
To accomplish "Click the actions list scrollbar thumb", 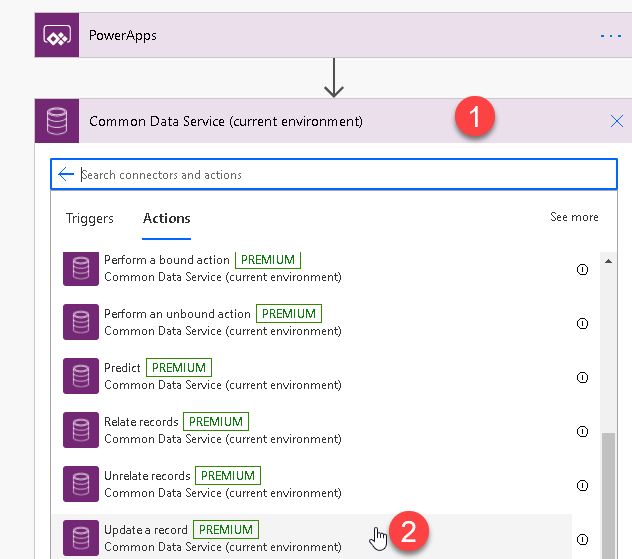I will (x=606, y=493).
